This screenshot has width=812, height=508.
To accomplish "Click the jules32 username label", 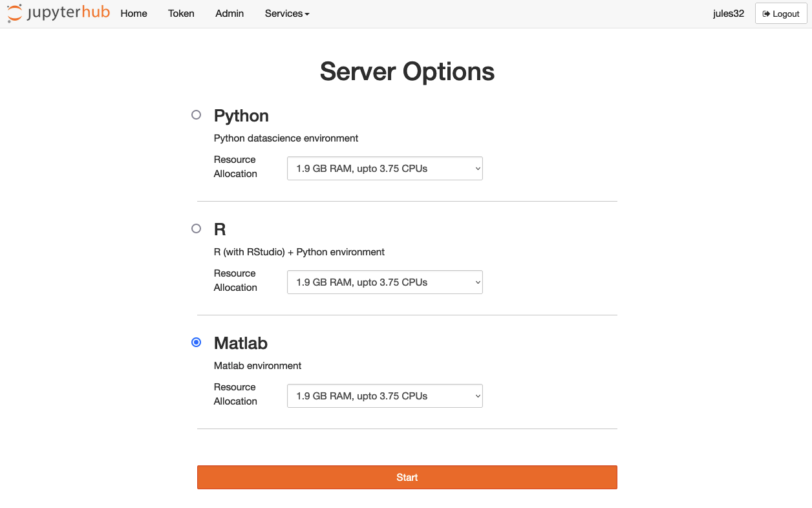I will point(729,13).
